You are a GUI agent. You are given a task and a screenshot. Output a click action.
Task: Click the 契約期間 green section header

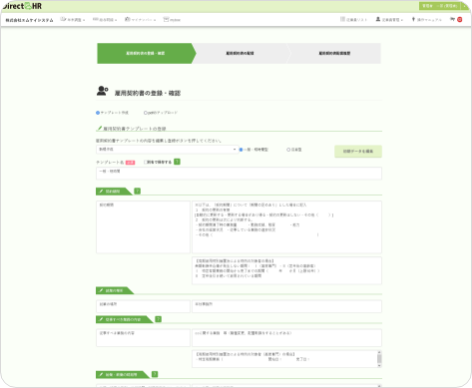pos(113,191)
